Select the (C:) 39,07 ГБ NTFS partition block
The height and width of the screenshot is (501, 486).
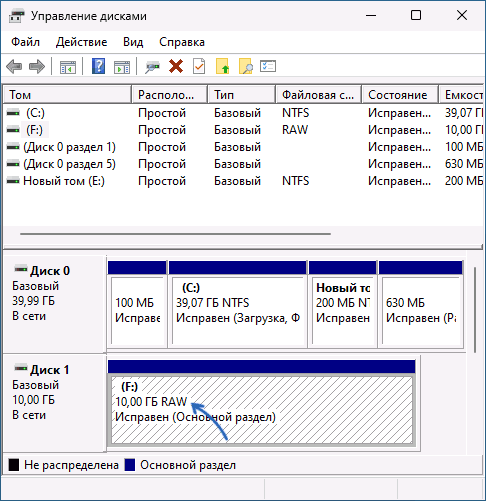[x=238, y=304]
